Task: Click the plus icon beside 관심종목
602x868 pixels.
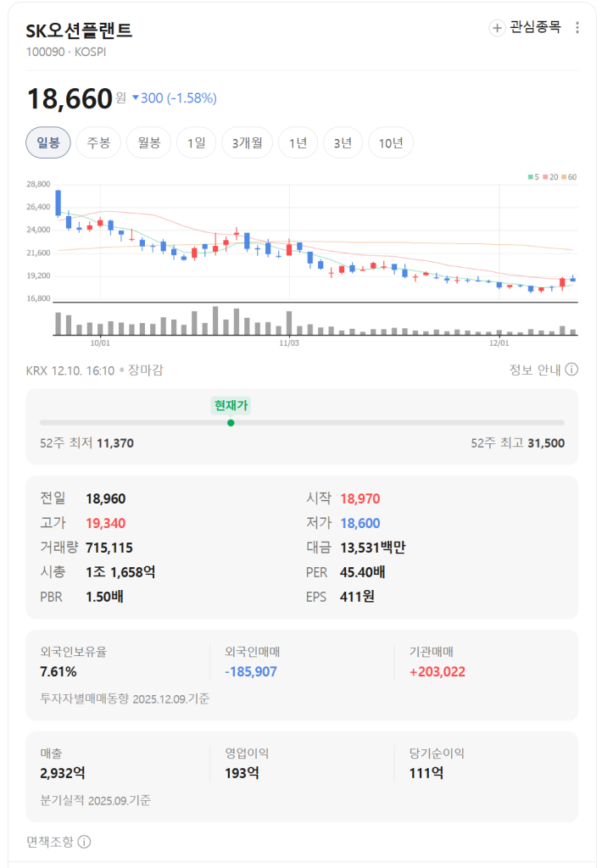Action: (x=497, y=28)
